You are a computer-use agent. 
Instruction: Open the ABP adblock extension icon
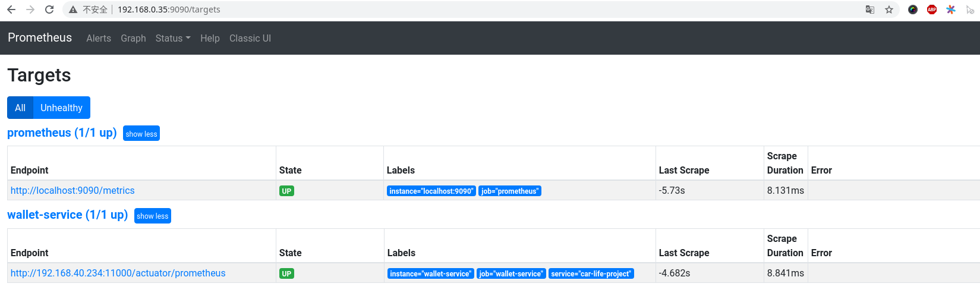click(932, 10)
